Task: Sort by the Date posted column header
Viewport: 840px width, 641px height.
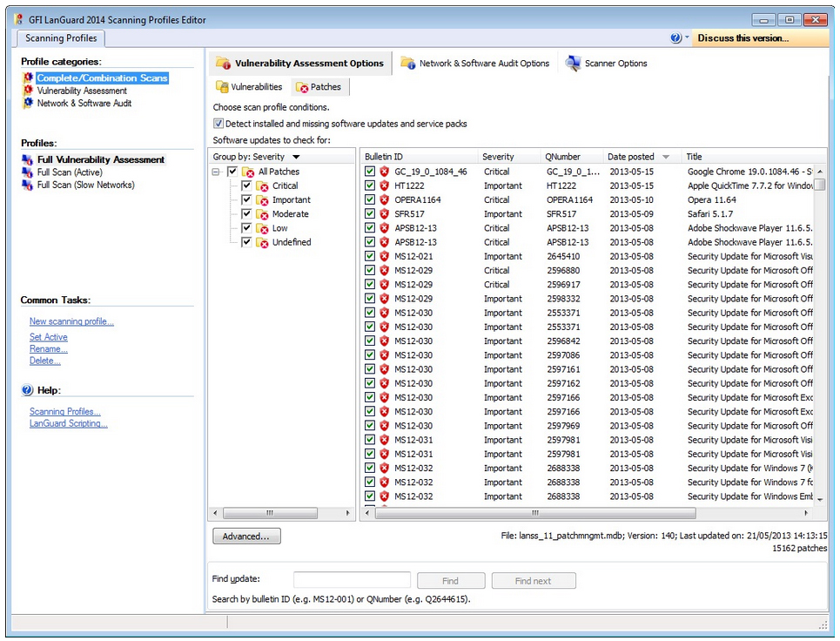Action: (642, 157)
